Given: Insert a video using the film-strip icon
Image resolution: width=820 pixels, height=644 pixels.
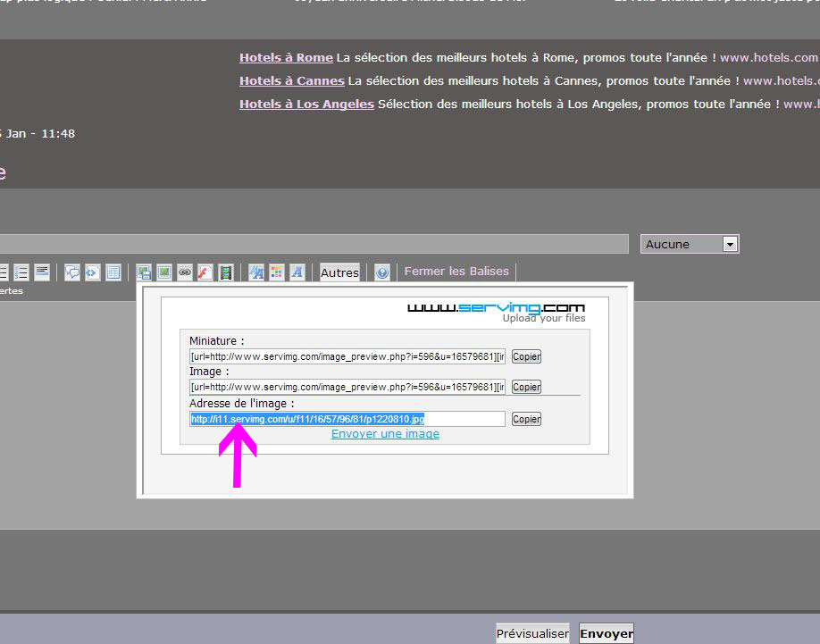Looking at the screenshot, I should (225, 272).
